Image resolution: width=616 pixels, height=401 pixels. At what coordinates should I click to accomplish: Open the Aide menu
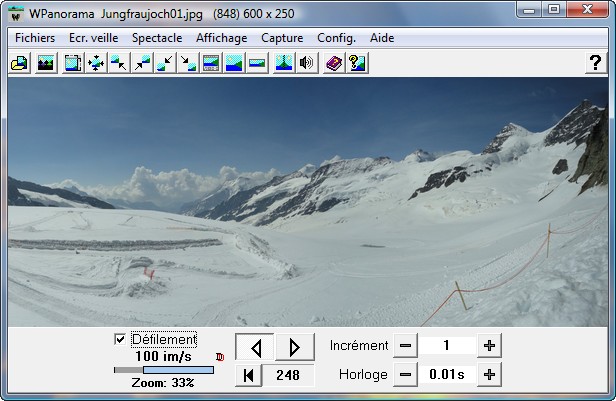382,38
